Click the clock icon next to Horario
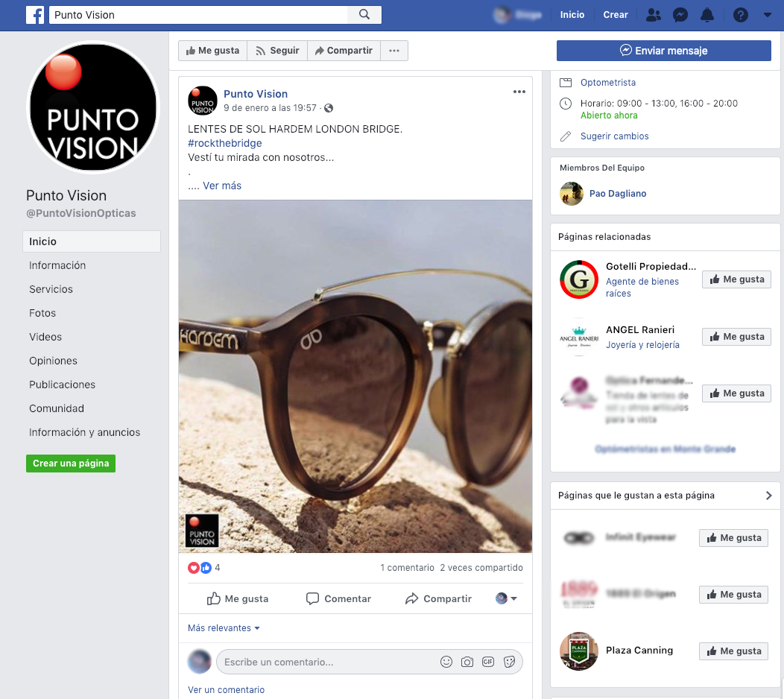The image size is (784, 699). click(566, 104)
